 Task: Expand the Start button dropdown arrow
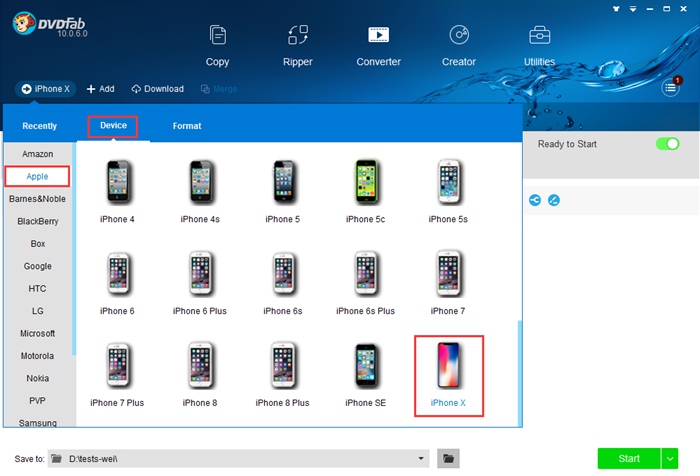click(x=670, y=459)
